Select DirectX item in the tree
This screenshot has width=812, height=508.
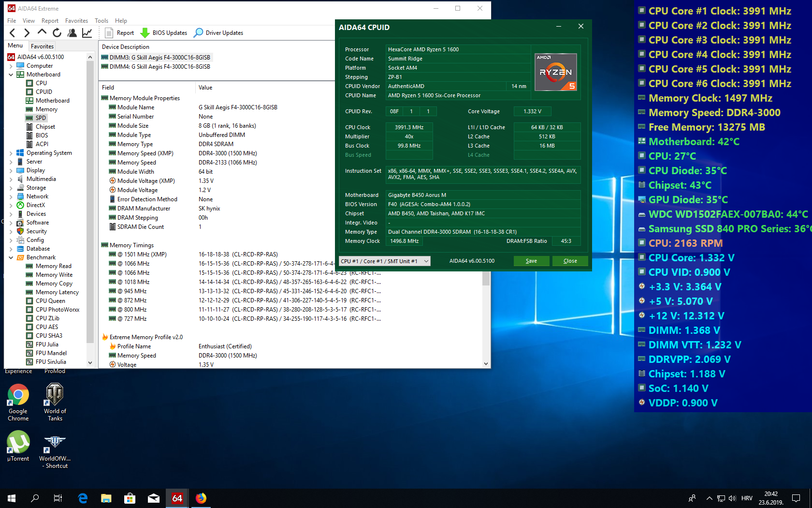(x=35, y=205)
